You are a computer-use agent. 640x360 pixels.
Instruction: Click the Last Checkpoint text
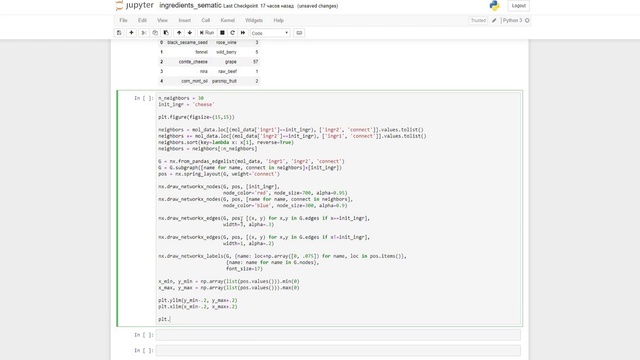coord(258,6)
